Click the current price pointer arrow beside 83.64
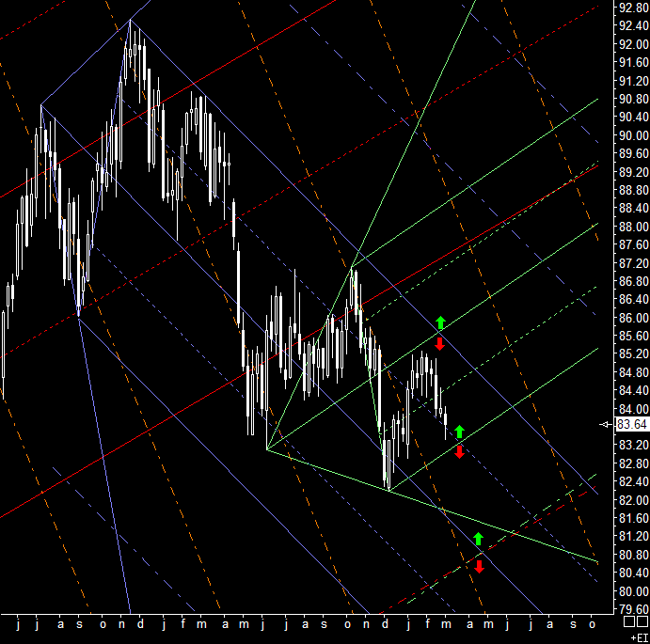 pyautogui.click(x=606, y=424)
